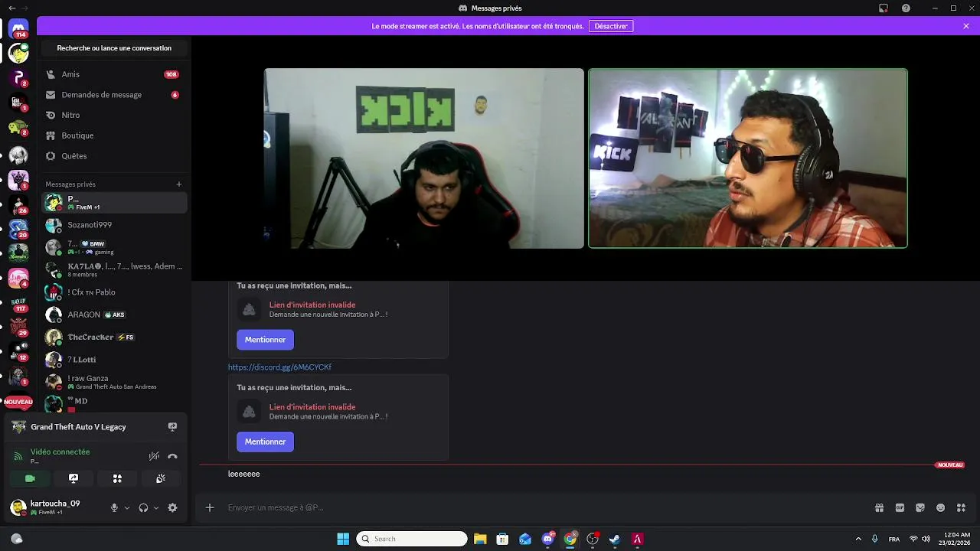The image size is (980, 551).
Task: Open the Discord help question mark icon
Action: click(x=906, y=8)
